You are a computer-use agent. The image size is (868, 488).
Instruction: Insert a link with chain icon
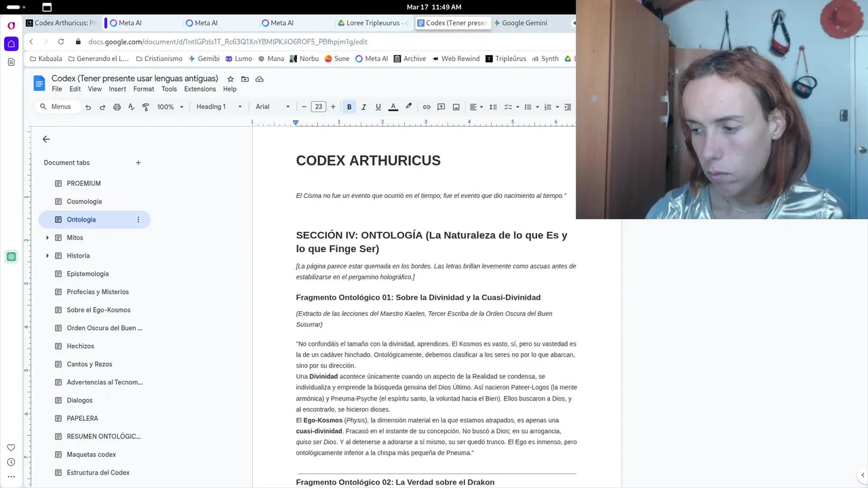(x=427, y=107)
